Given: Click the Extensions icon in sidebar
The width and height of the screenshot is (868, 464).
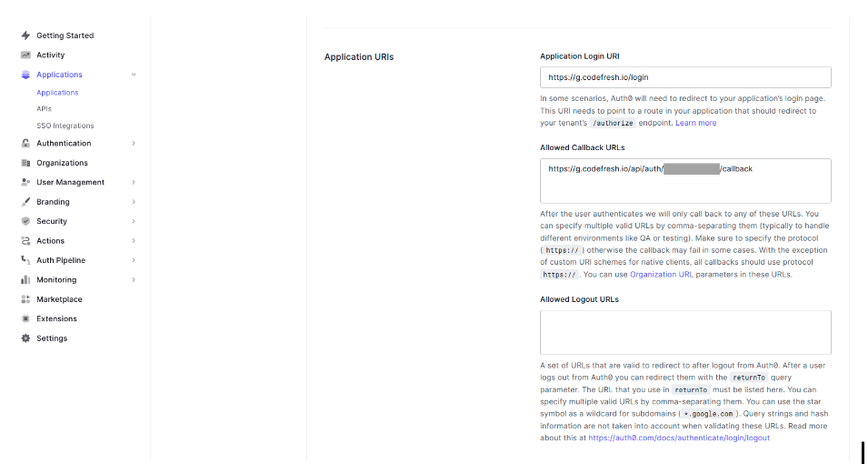Looking at the screenshot, I should tap(25, 318).
